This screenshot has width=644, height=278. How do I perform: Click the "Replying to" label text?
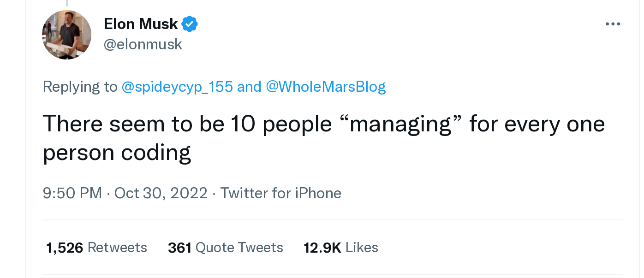80,87
